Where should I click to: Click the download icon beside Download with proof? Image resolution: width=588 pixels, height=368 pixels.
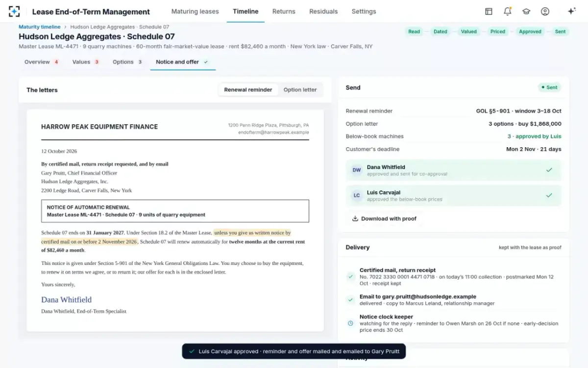tap(355, 219)
